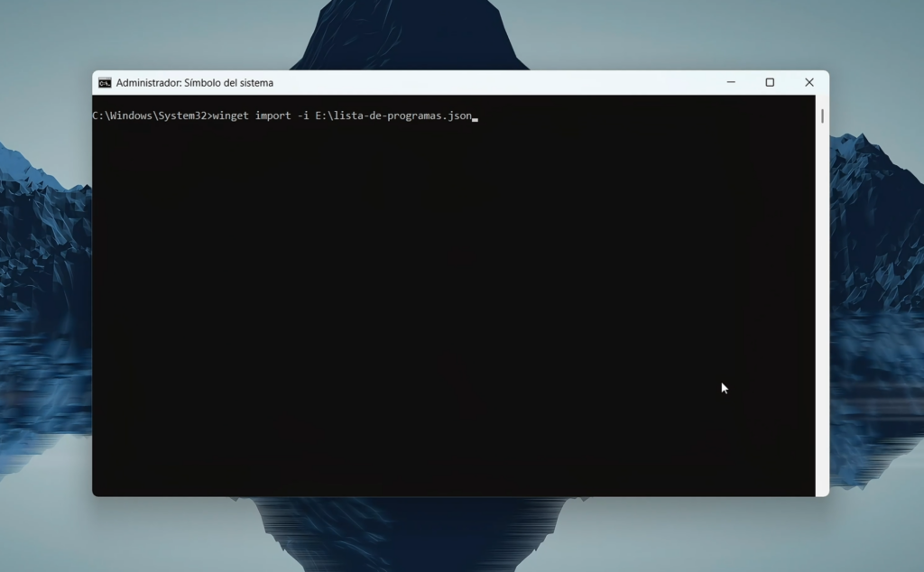The height and width of the screenshot is (572, 924).
Task: Click the 'winget' word in the command
Action: (230, 116)
